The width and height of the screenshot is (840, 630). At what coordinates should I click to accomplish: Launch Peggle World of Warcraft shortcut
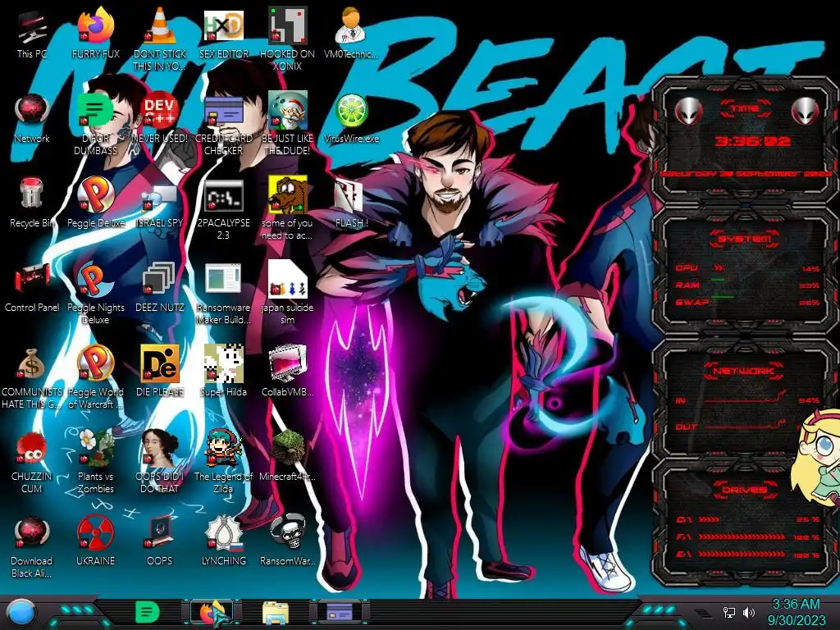[96, 377]
